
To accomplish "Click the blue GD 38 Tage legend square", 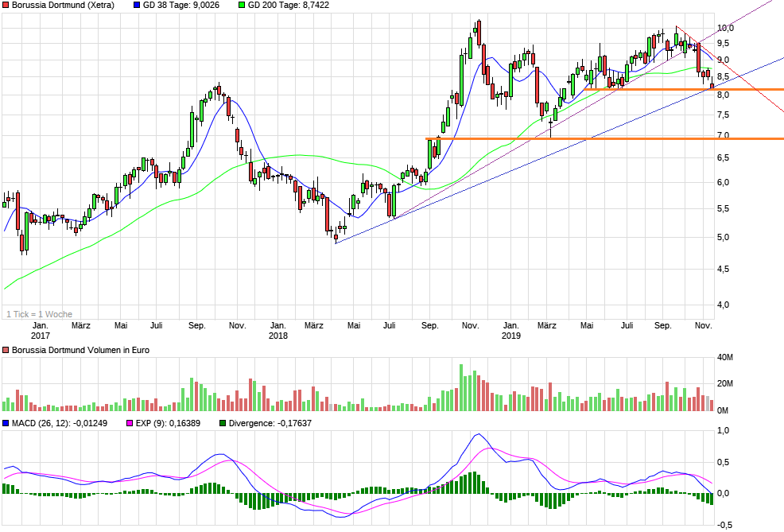I will [x=137, y=5].
